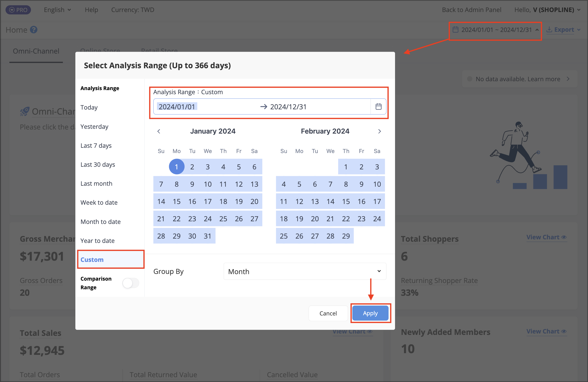The width and height of the screenshot is (588, 382).
Task: Click Back to Admin Panel link
Action: (471, 10)
